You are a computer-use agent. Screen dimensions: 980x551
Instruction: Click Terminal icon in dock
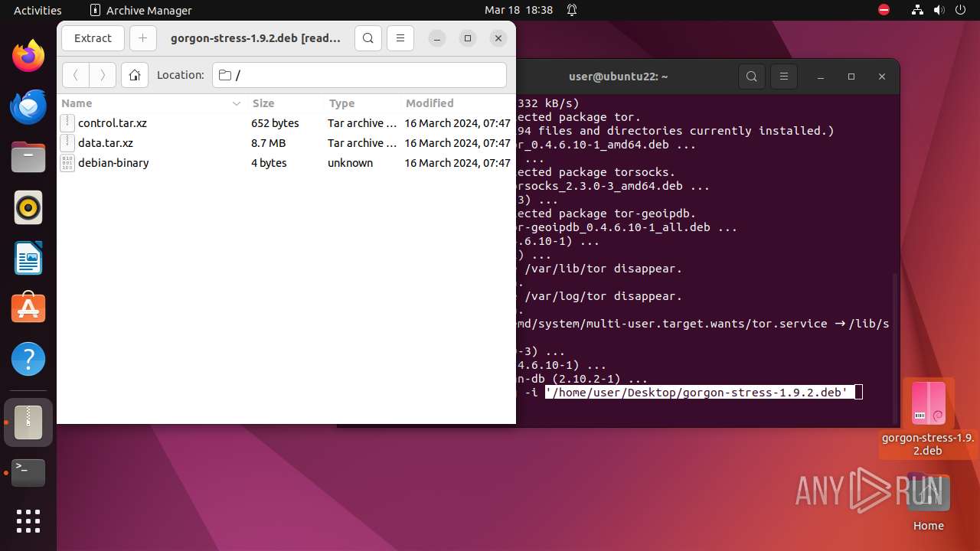pyautogui.click(x=28, y=473)
